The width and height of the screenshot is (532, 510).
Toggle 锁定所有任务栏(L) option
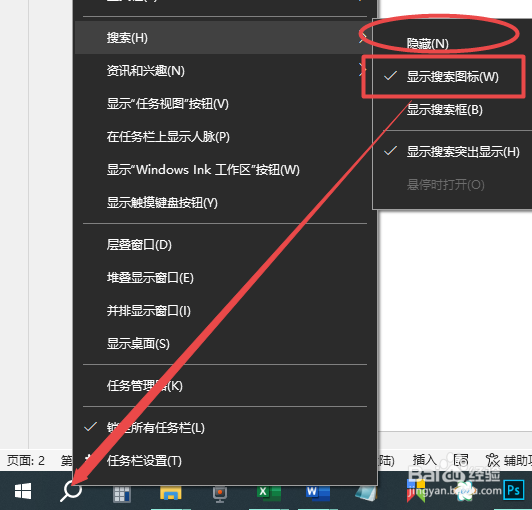225,428
